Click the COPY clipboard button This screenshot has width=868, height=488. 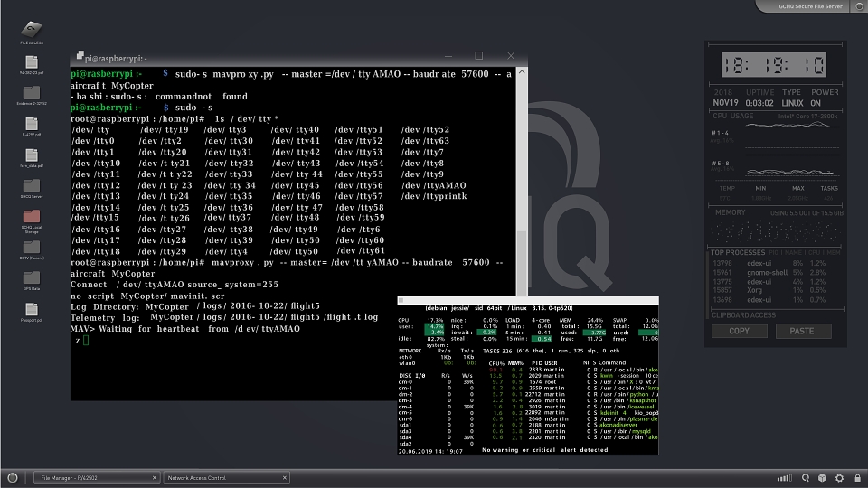739,331
